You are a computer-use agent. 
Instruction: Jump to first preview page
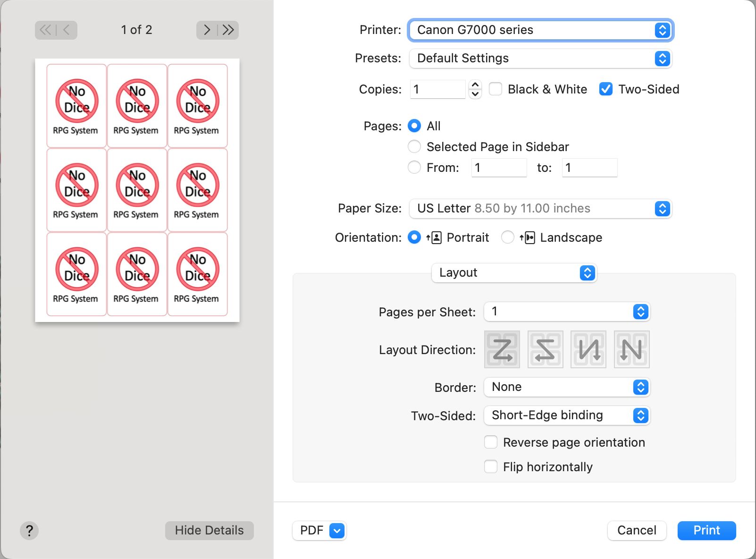point(45,30)
